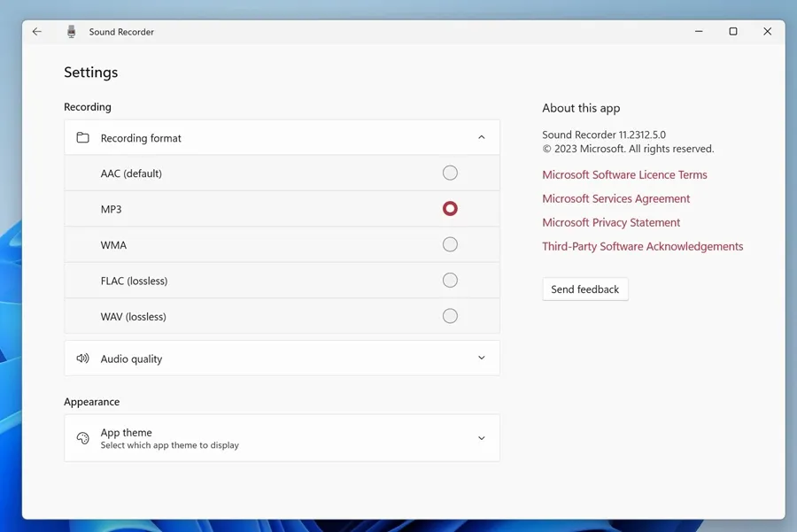Select AAC (default) recording format

click(450, 173)
